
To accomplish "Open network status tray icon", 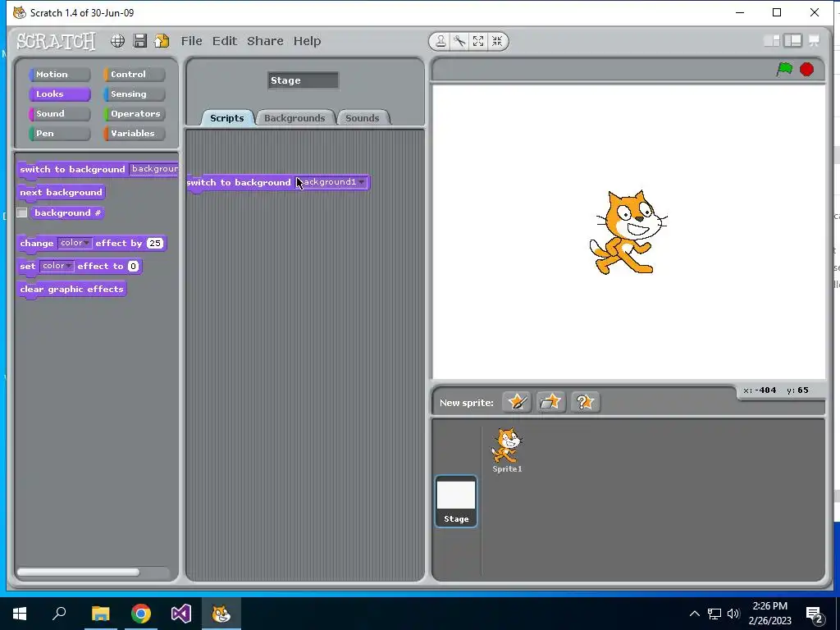I will (x=714, y=614).
